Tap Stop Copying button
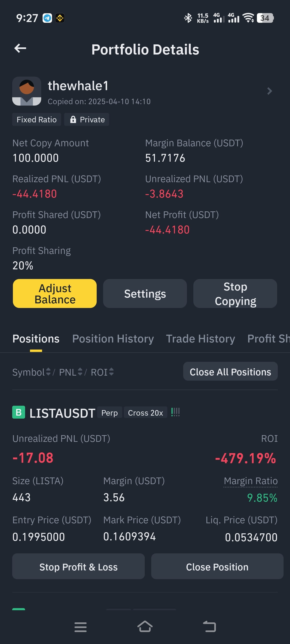The image size is (290, 644). 235,293
